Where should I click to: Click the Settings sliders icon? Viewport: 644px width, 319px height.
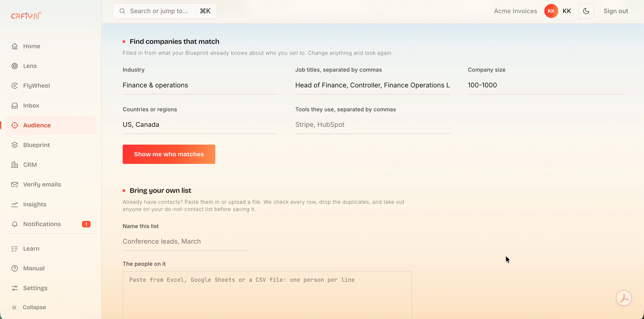(x=15, y=288)
